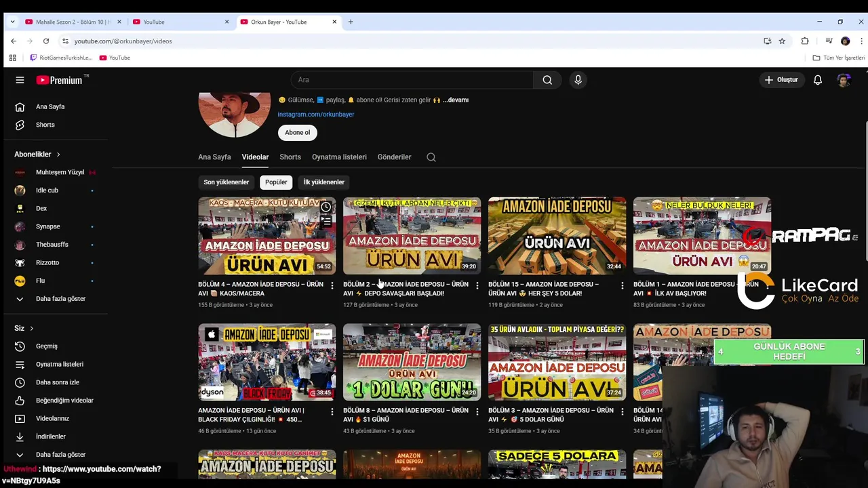This screenshot has height=488, width=868.
Task: Click the Ara search input field
Action: tap(412, 80)
